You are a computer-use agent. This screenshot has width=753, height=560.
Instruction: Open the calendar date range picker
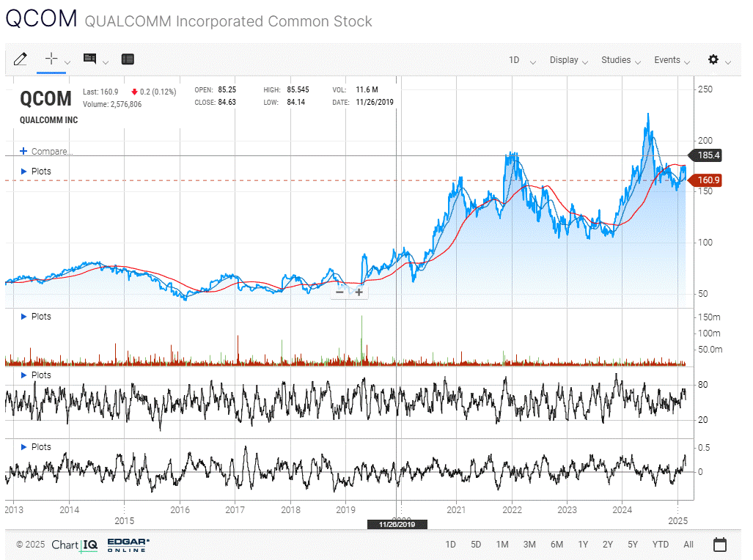(720, 545)
